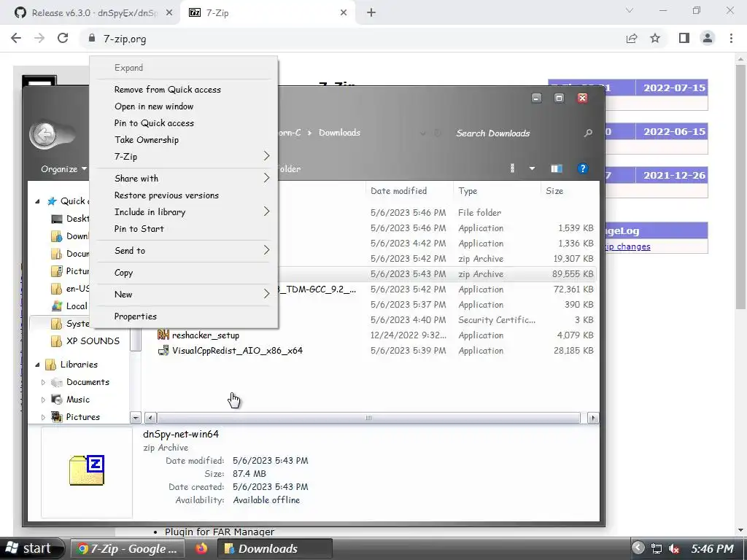Click Take Ownership in context menu
Viewport: 747px width, 560px height.
(x=184, y=139)
